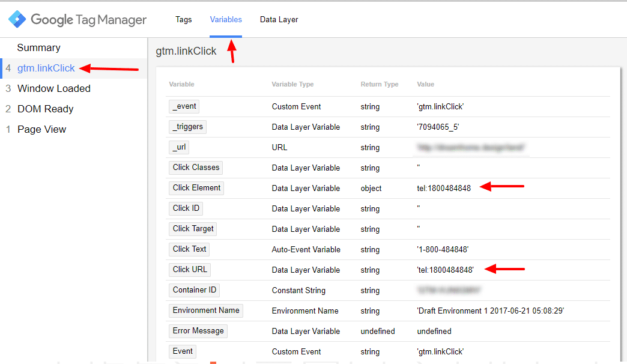Image resolution: width=627 pixels, height=364 pixels.
Task: Select the Summary item in sidebar
Action: (x=38, y=47)
